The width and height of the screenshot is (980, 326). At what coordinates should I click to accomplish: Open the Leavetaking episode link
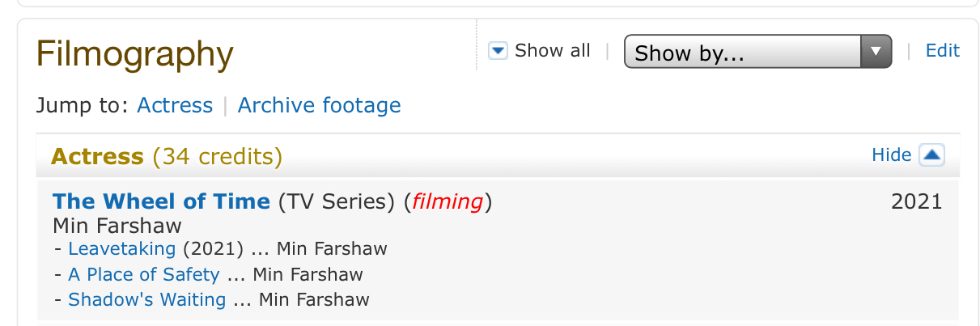pos(122,248)
